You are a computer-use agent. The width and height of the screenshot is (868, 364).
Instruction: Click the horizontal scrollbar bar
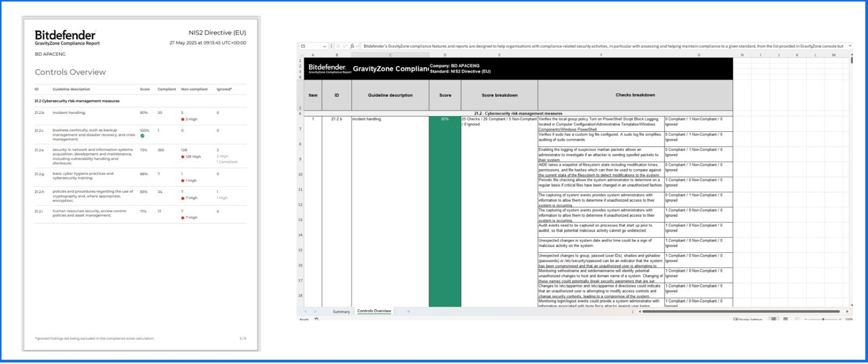[x=741, y=311]
